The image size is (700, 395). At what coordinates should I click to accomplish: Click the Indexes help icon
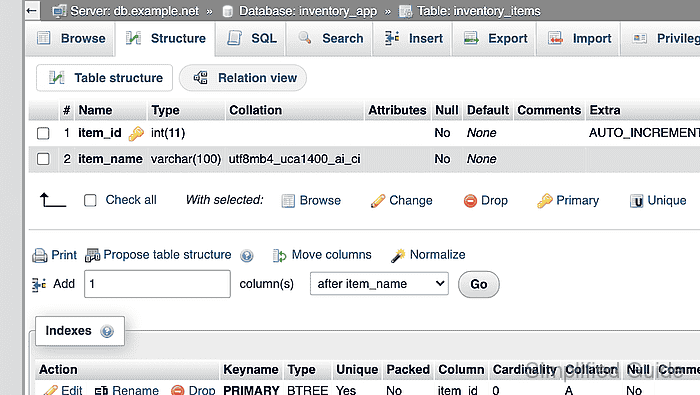coord(107,331)
